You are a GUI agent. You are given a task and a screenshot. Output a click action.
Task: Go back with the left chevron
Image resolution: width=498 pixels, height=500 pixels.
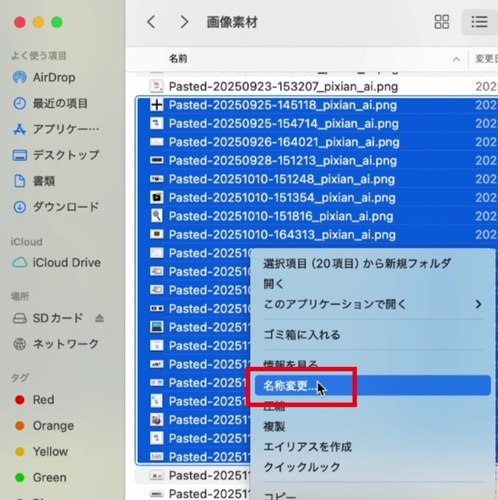point(151,22)
